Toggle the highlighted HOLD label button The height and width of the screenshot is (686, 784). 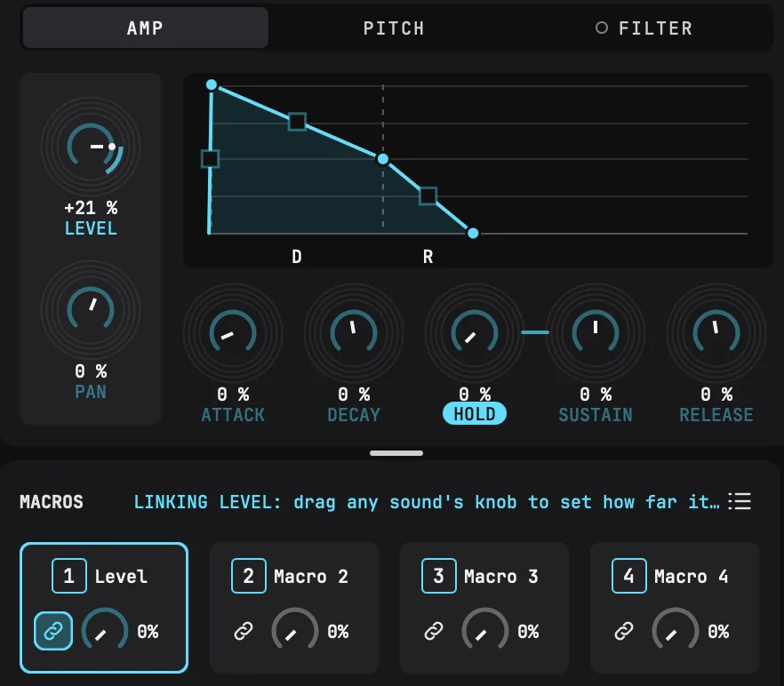pyautogui.click(x=475, y=414)
